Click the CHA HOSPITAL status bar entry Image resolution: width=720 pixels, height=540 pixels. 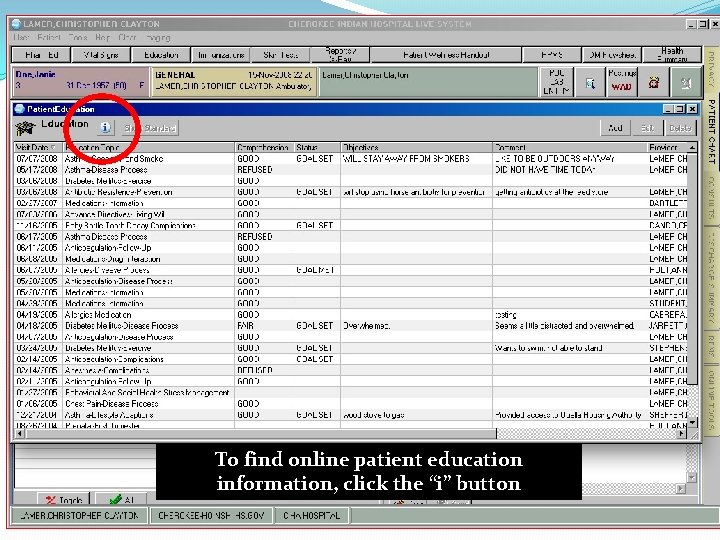pyautogui.click(x=311, y=516)
